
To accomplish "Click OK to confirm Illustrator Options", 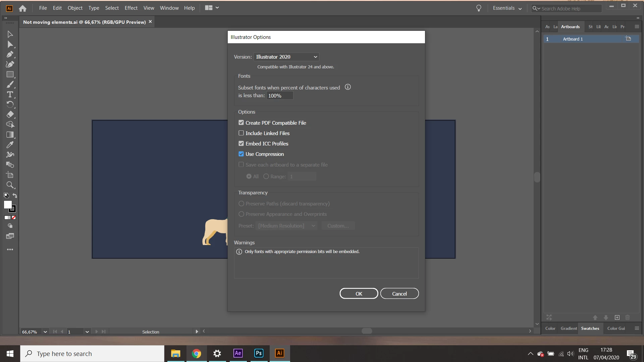I will (359, 294).
